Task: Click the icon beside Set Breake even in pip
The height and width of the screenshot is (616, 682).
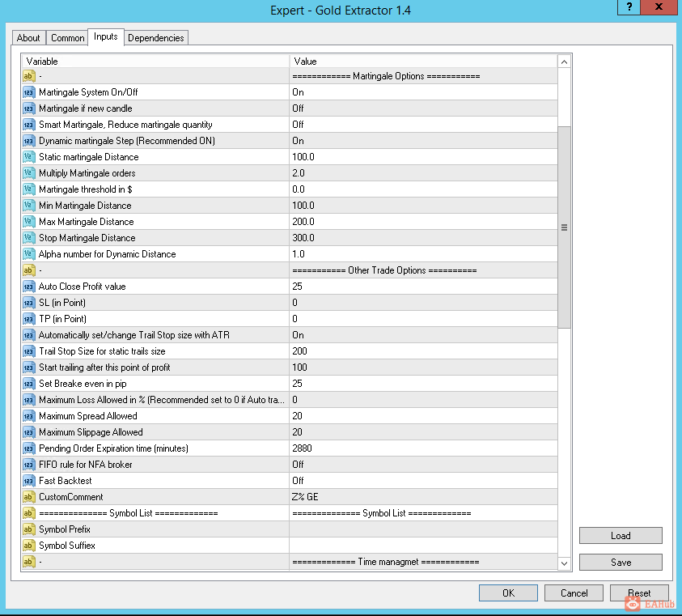Action: coord(28,384)
